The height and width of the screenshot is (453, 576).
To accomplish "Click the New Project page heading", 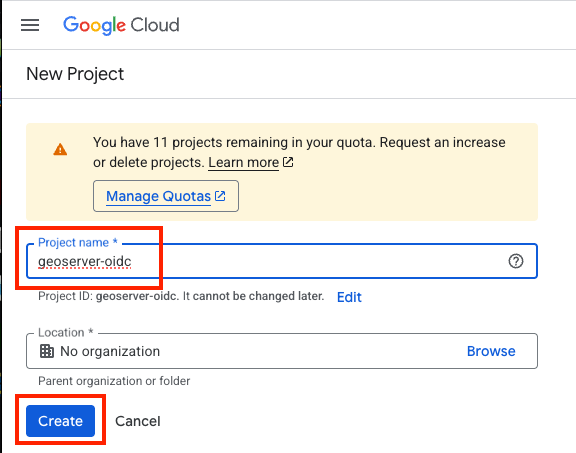I will coord(75,74).
